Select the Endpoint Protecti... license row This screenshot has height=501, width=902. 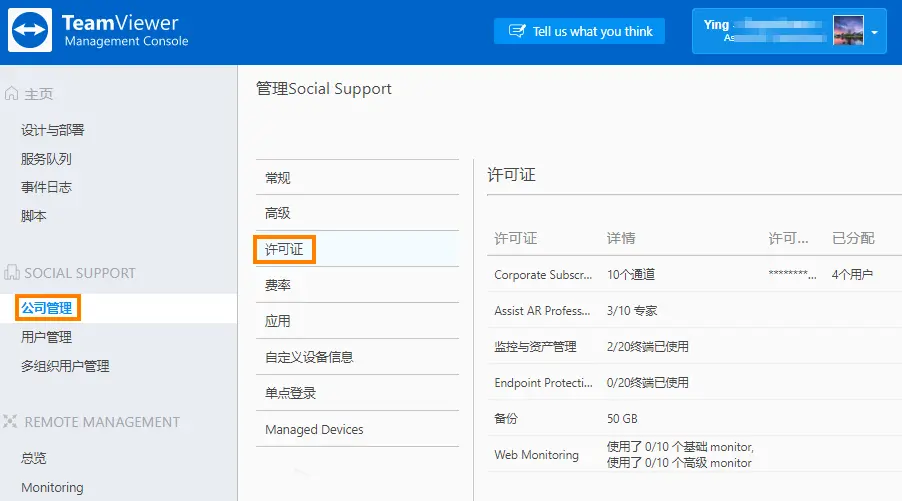[694, 383]
